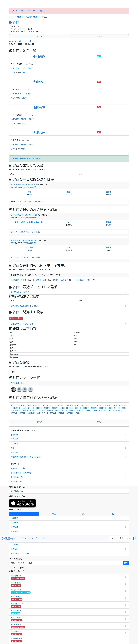138x644 pixels.
Task: Select 基本情報 tab near the page title
Action: point(39,36)
